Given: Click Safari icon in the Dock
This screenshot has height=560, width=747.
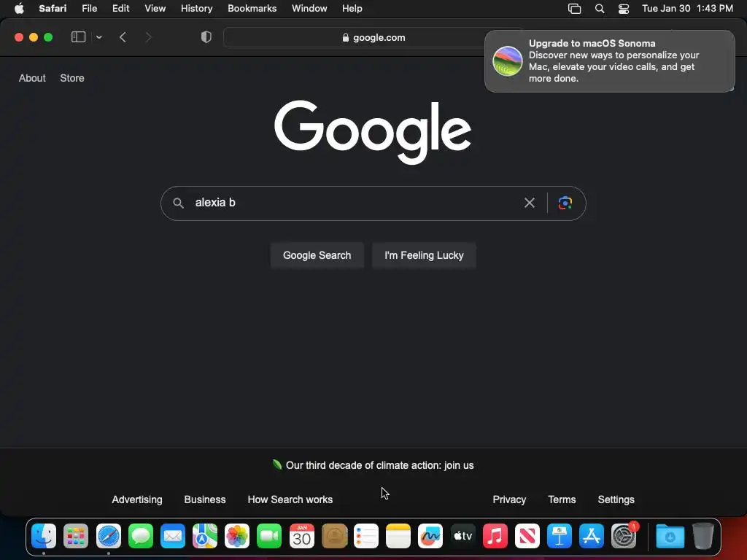Looking at the screenshot, I should 109,537.
